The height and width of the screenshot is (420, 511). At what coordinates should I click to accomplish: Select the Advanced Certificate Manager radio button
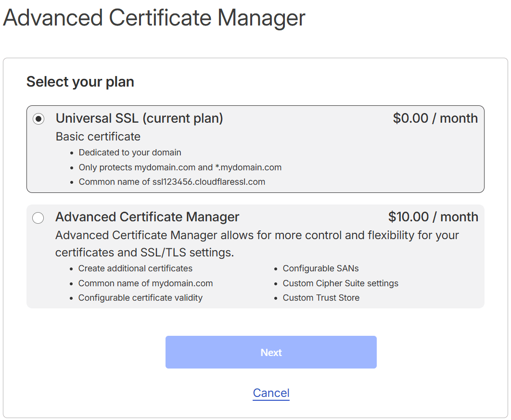tap(38, 218)
